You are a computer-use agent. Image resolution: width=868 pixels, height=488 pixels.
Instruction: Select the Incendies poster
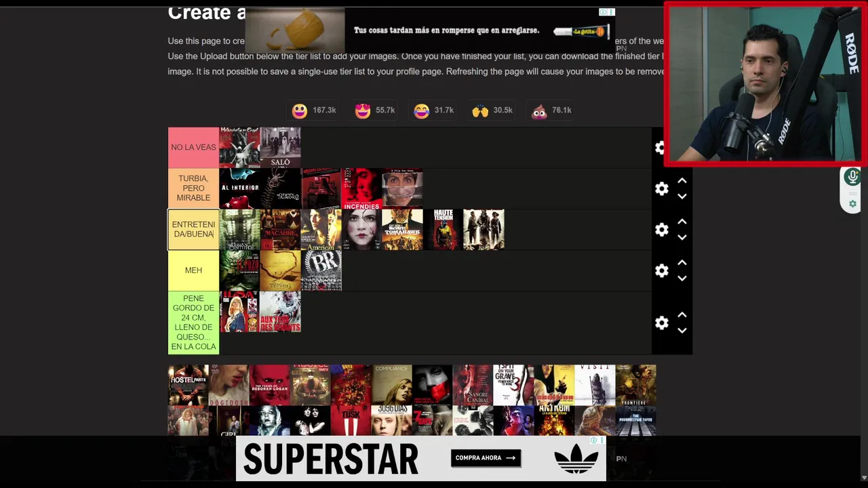361,188
